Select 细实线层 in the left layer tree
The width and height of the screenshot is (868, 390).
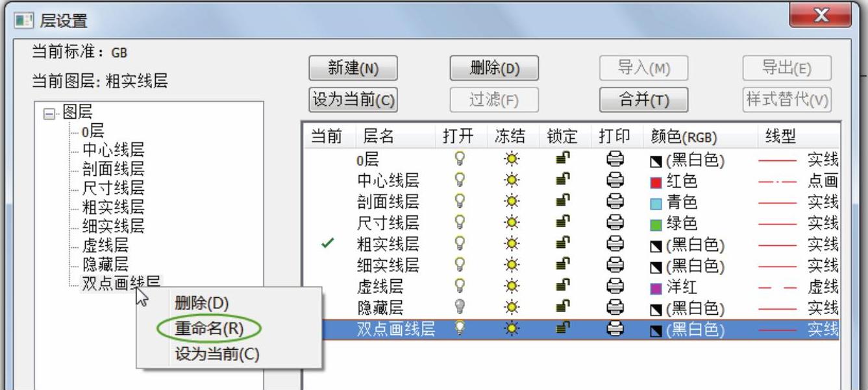click(x=113, y=226)
